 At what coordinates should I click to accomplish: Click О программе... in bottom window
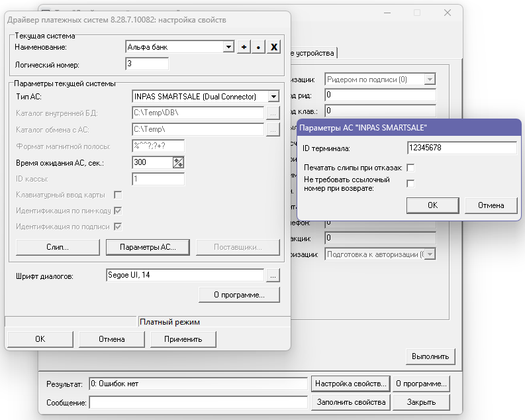(x=421, y=384)
